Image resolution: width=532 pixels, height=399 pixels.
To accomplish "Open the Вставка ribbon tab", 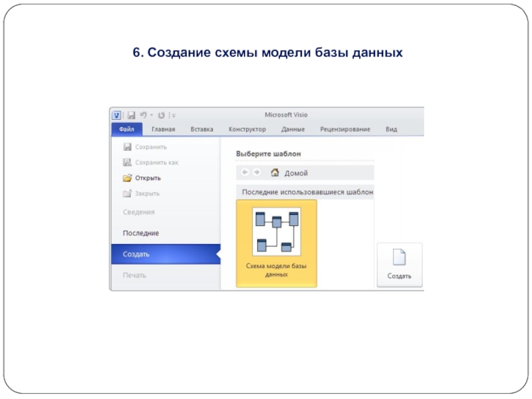I will coord(201,130).
